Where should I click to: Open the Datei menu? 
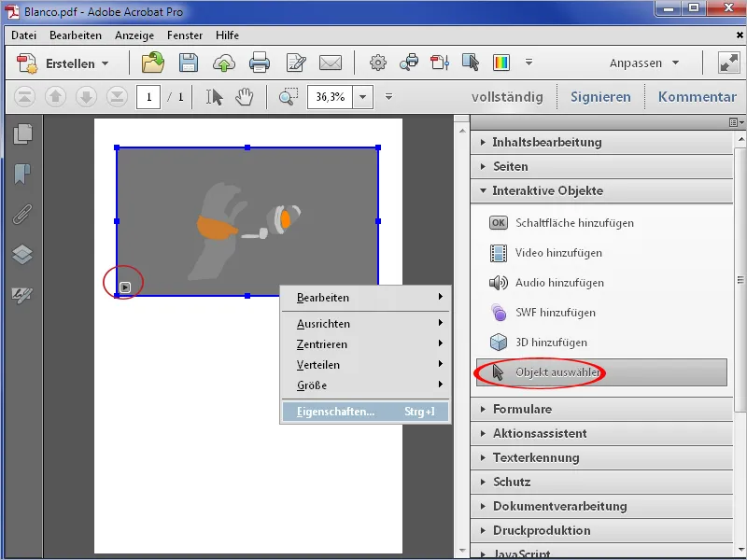24,35
